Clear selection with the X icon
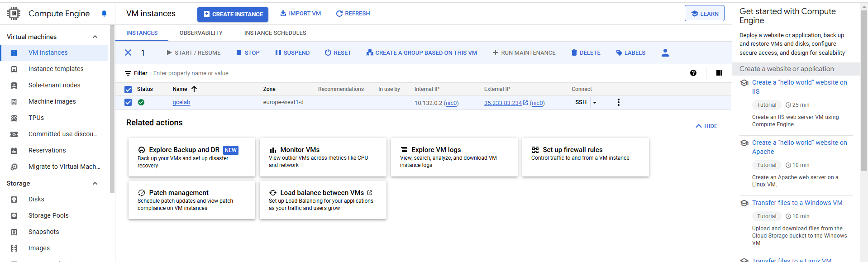This screenshot has width=868, height=262. [128, 52]
